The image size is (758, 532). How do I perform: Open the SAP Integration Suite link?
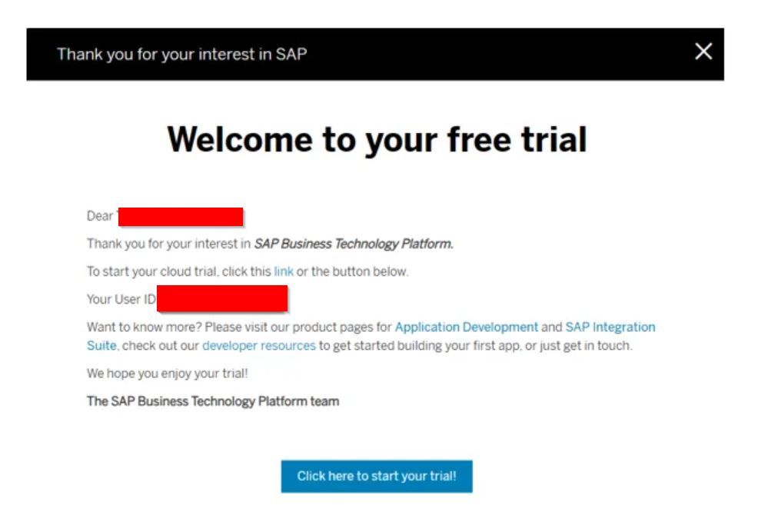click(371, 336)
